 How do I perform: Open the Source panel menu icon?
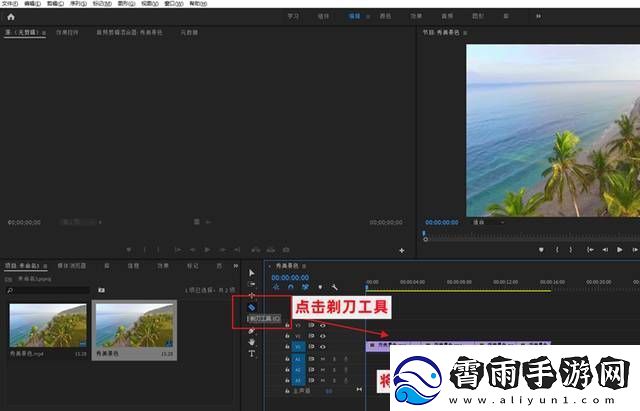(x=44, y=32)
